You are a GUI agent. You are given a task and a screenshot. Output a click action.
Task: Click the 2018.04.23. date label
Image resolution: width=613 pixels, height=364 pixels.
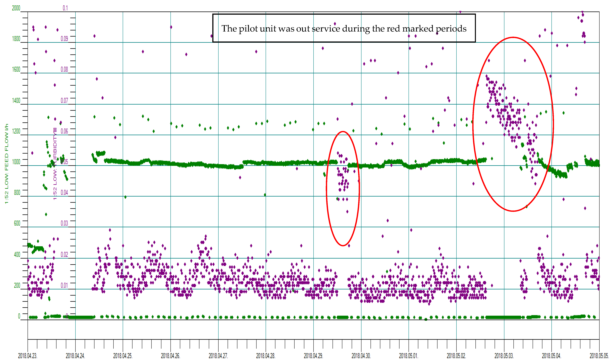[x=28, y=355]
